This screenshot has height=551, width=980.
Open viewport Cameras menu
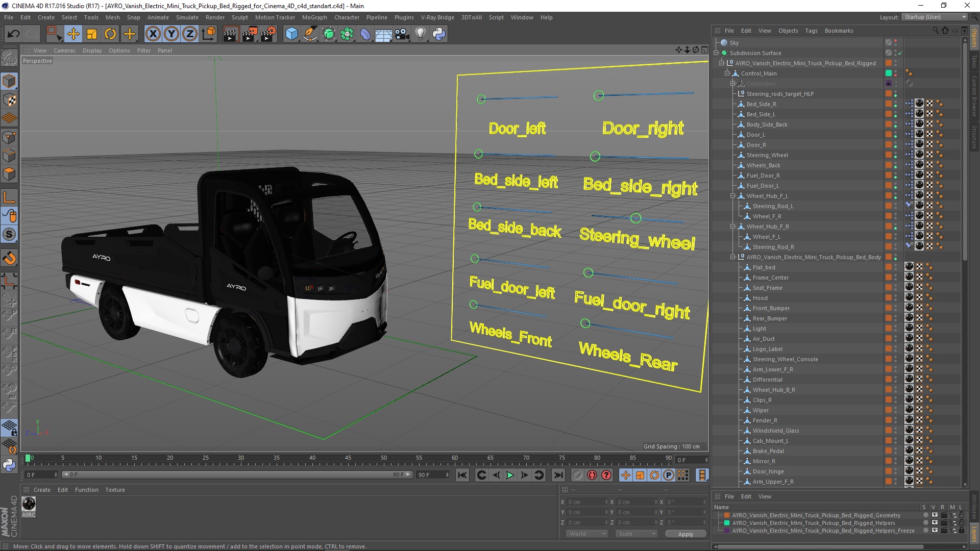pos(64,51)
